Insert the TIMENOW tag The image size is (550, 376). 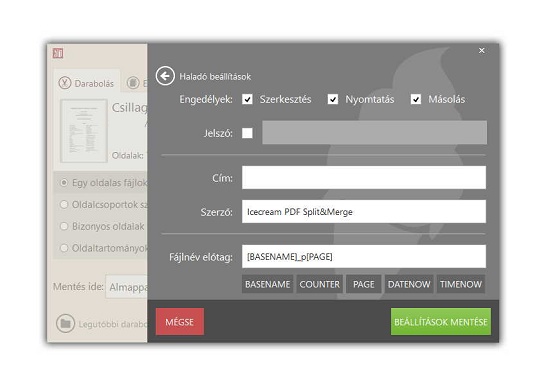coord(461,284)
